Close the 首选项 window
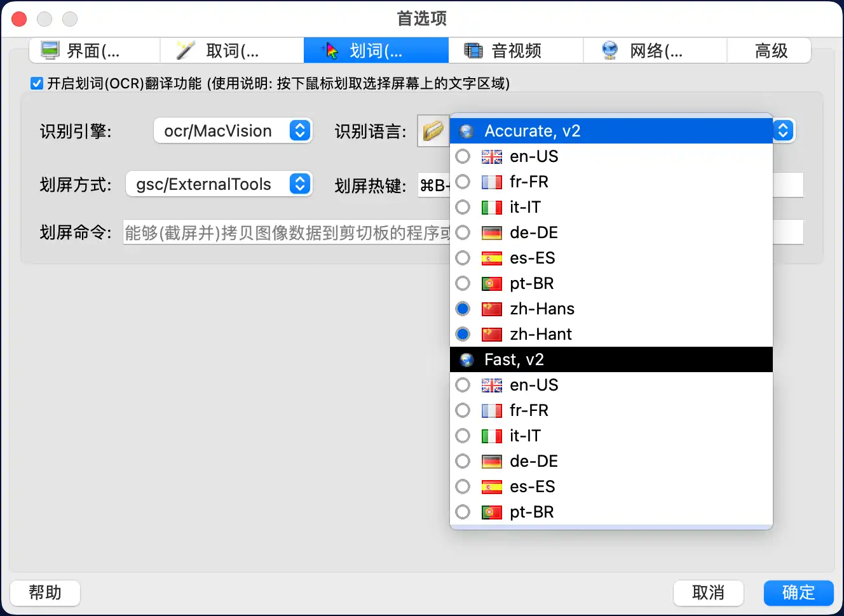 pyautogui.click(x=20, y=19)
